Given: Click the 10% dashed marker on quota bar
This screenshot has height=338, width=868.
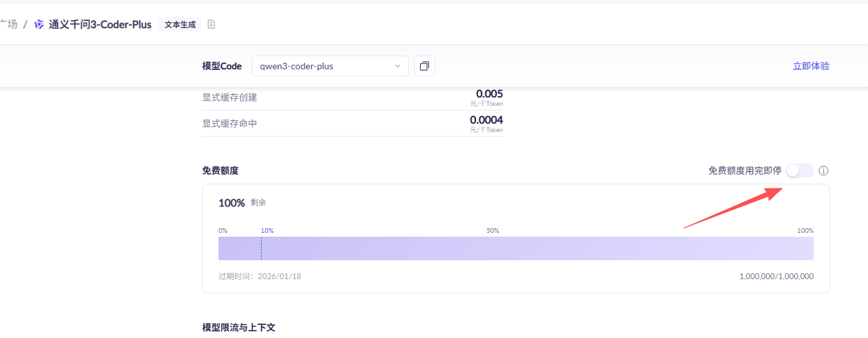Looking at the screenshot, I should coord(261,248).
